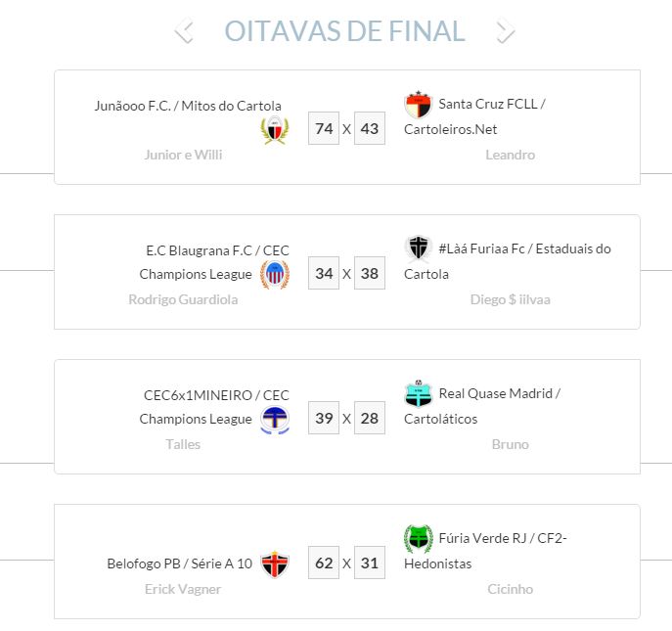Click the score 62 box for Belofogo
672x631 pixels.
pos(324,563)
